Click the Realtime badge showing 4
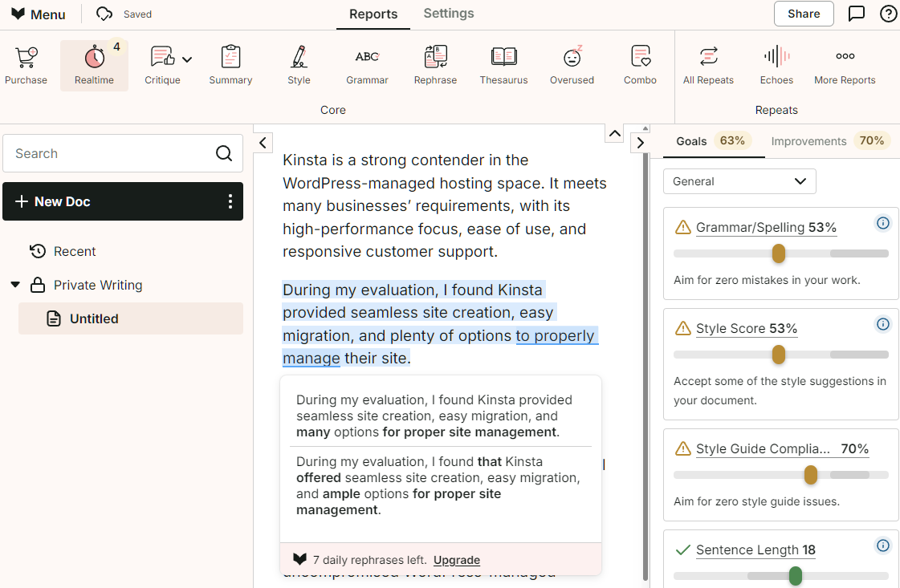Viewport: 900px width, 588px height. click(116, 47)
